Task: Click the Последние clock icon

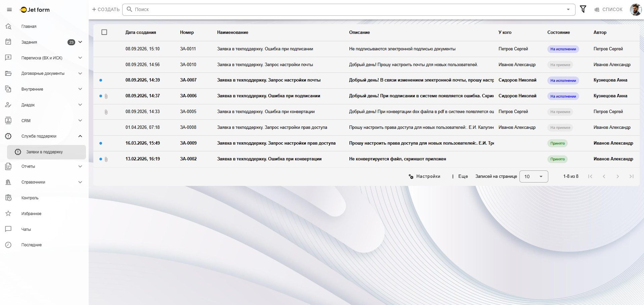Action: tap(8, 245)
